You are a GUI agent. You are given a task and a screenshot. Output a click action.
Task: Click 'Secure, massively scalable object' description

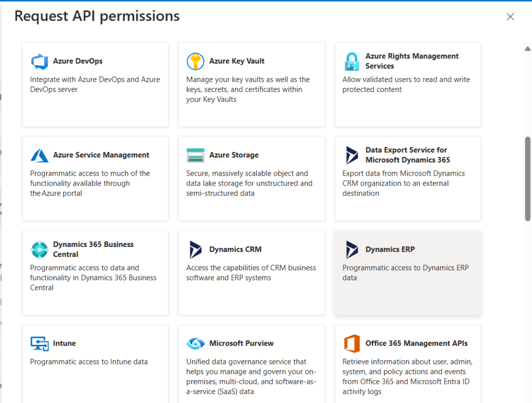(x=249, y=184)
